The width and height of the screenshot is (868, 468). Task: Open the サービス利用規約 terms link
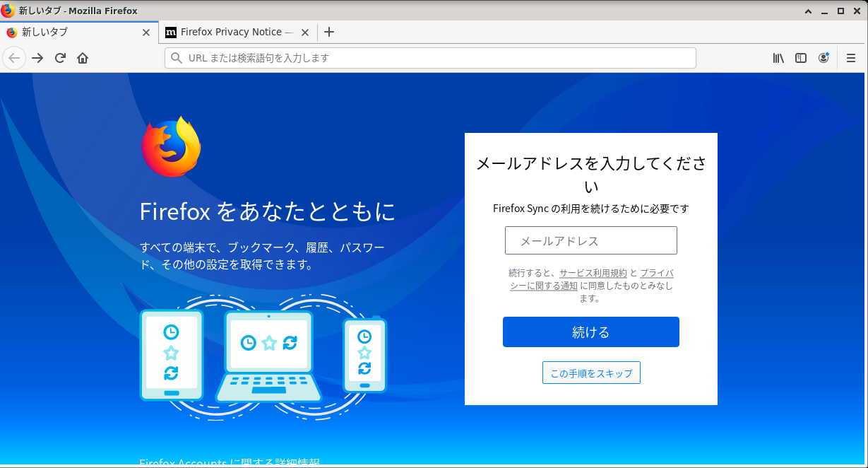click(x=593, y=273)
